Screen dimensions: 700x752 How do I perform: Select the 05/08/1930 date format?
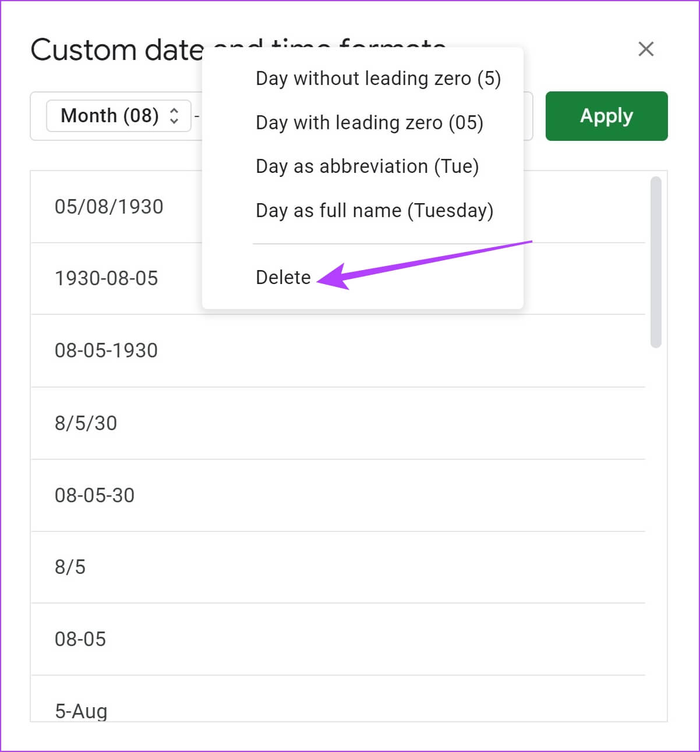pos(109,207)
